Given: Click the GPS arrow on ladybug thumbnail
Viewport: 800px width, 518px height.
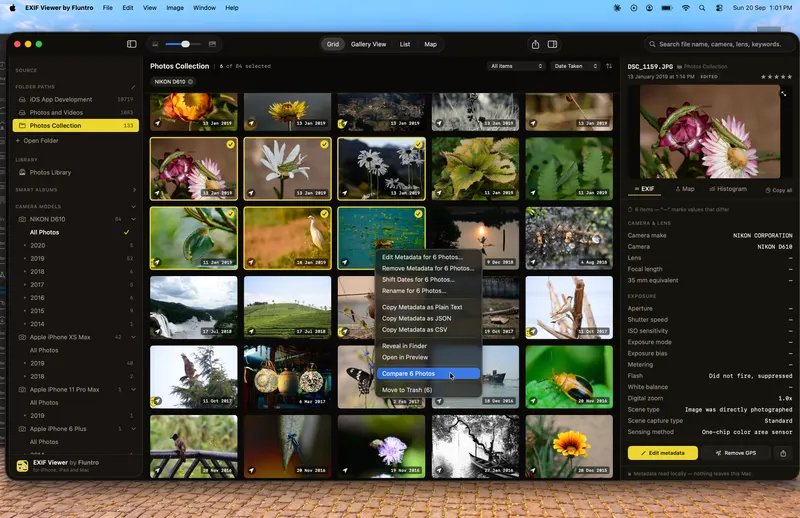Looking at the screenshot, I should point(533,401).
